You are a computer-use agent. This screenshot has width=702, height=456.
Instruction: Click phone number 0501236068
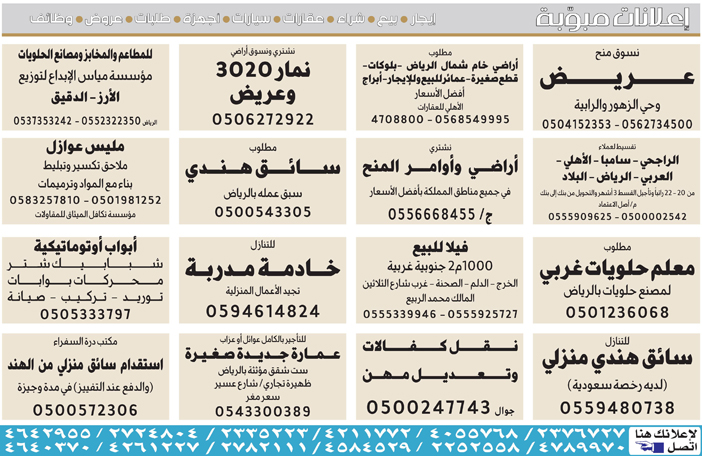coord(617,312)
